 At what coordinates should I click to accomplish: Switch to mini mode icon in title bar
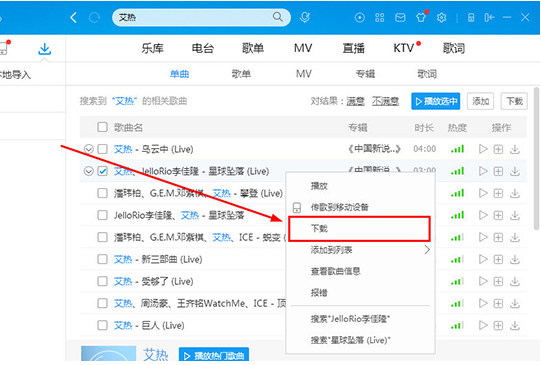point(489,17)
